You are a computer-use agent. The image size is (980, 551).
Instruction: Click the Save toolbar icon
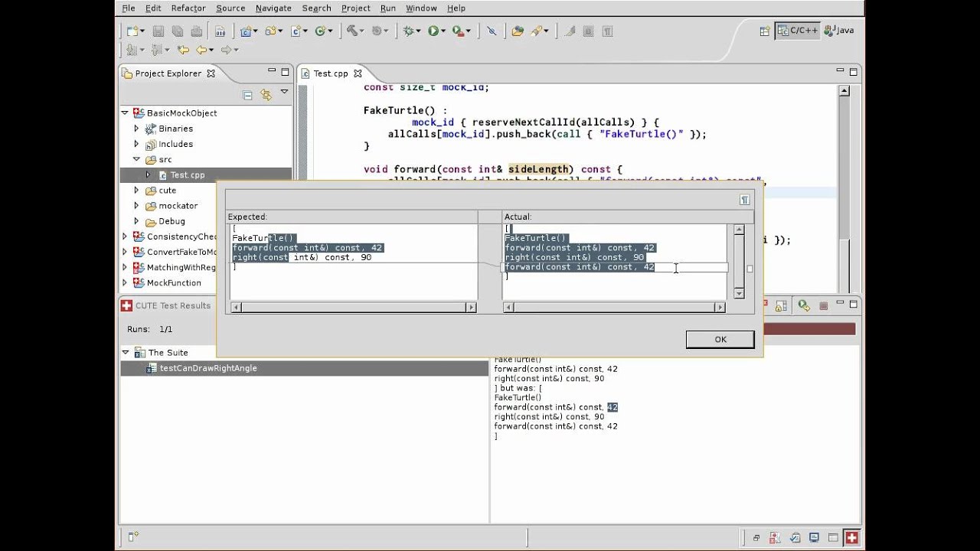point(158,31)
